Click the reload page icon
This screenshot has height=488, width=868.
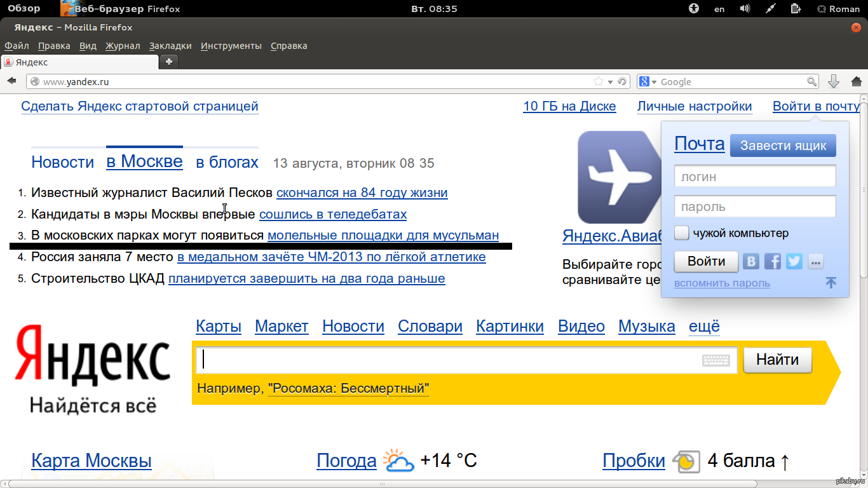click(x=623, y=81)
